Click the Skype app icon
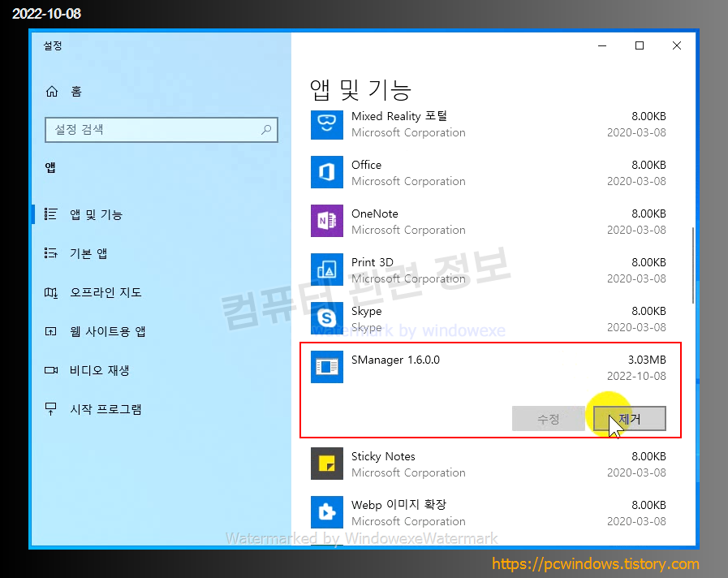 (x=327, y=318)
